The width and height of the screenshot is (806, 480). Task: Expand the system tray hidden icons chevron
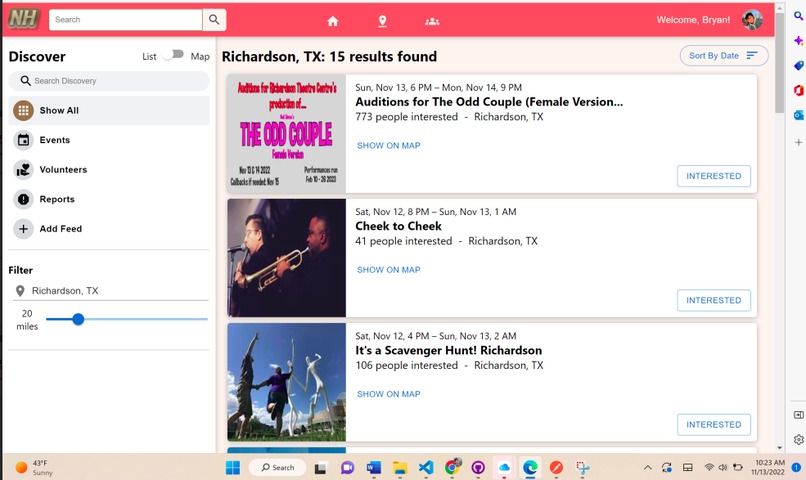click(x=648, y=468)
